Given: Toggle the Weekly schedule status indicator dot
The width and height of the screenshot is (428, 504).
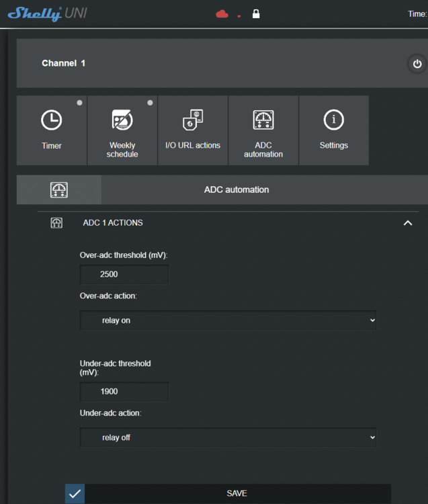Looking at the screenshot, I should (x=150, y=103).
